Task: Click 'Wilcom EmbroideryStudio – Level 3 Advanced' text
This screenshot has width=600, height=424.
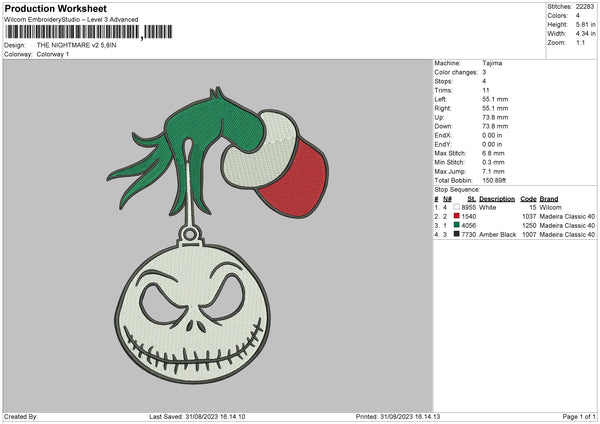Action: click(x=71, y=20)
